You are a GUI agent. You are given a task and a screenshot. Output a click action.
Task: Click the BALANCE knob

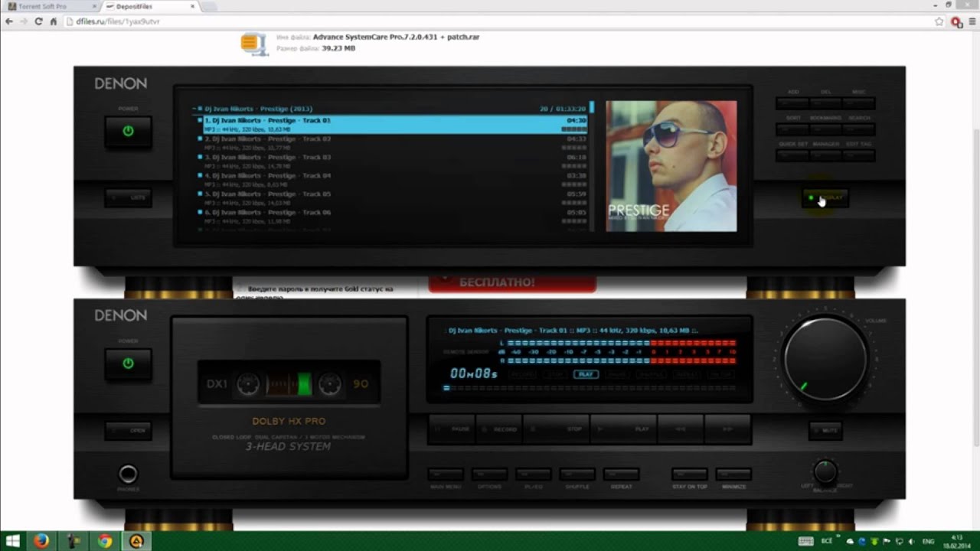pyautogui.click(x=825, y=471)
